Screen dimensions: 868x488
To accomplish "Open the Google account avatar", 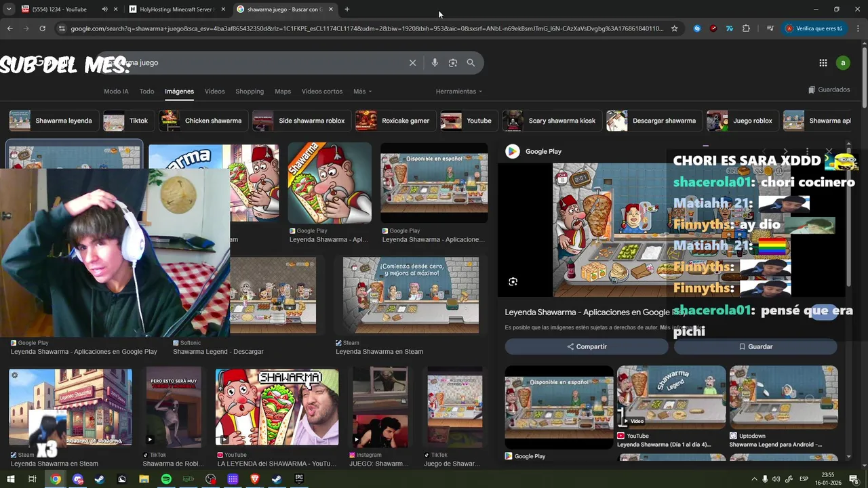I will click(843, 62).
